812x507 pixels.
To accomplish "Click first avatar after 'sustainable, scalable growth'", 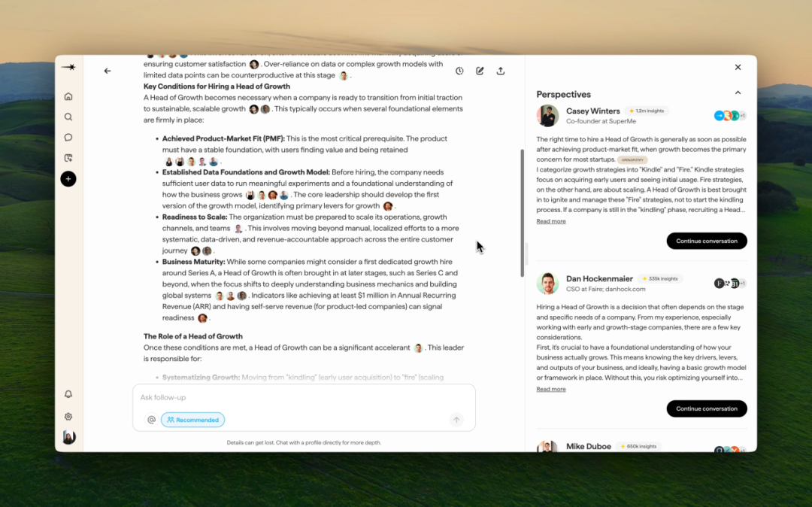I will point(254,109).
